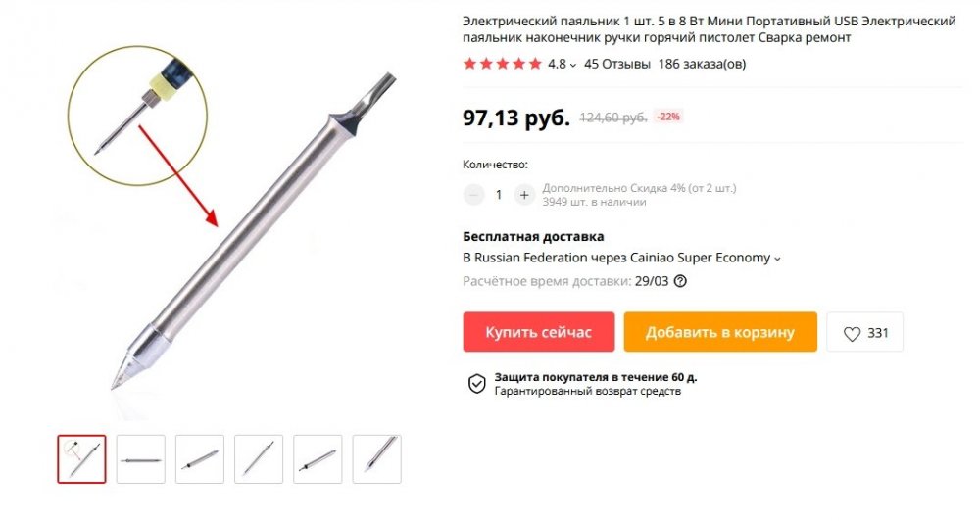This screenshot has width=980, height=521.
Task: Click the buyer protection shield icon
Action: click(477, 384)
